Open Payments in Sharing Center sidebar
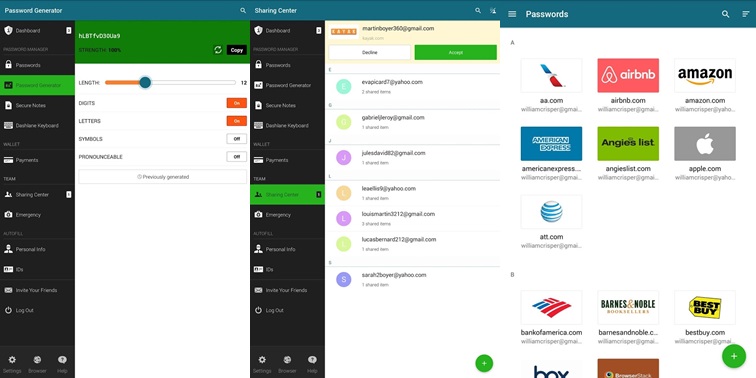 [x=287, y=160]
